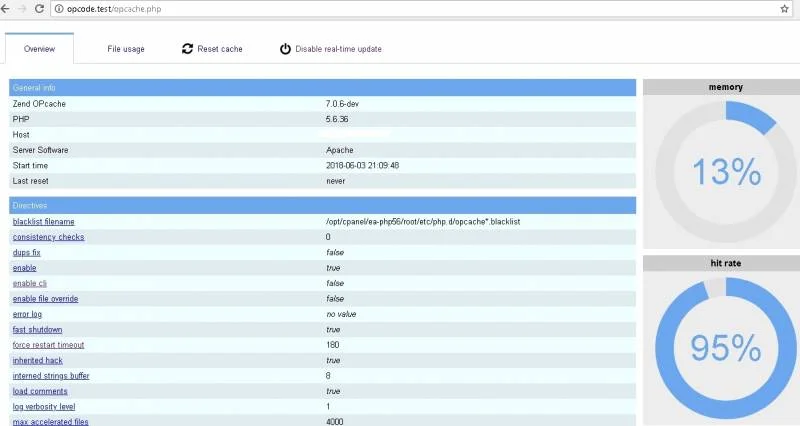Click the Reset cache refresh icon
The image size is (800, 426).
tap(187, 49)
